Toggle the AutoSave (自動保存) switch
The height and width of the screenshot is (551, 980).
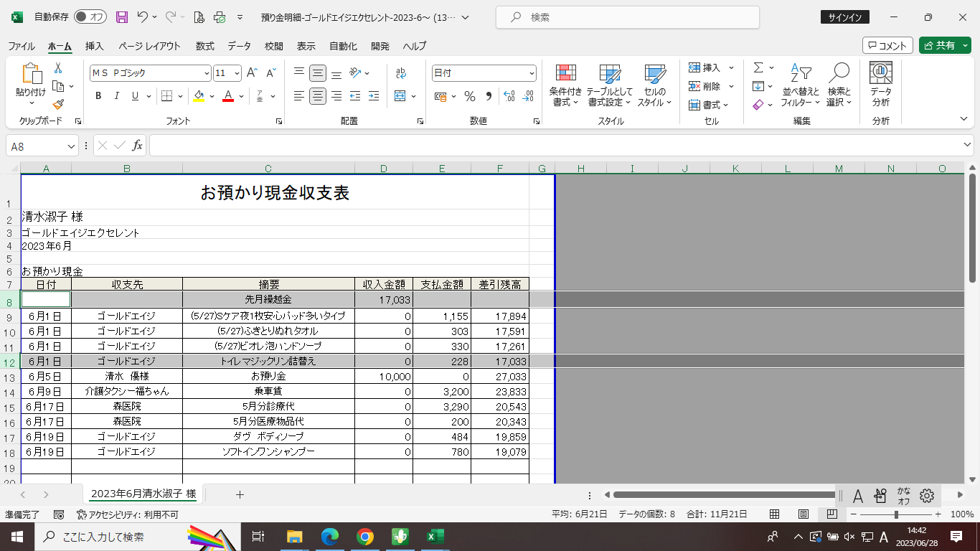(x=90, y=17)
